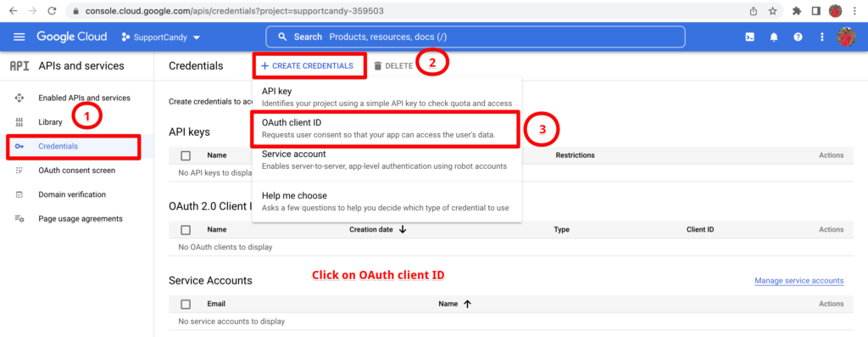The height and width of the screenshot is (337, 868).
Task: Click the search magnifier icon
Action: [x=282, y=37]
